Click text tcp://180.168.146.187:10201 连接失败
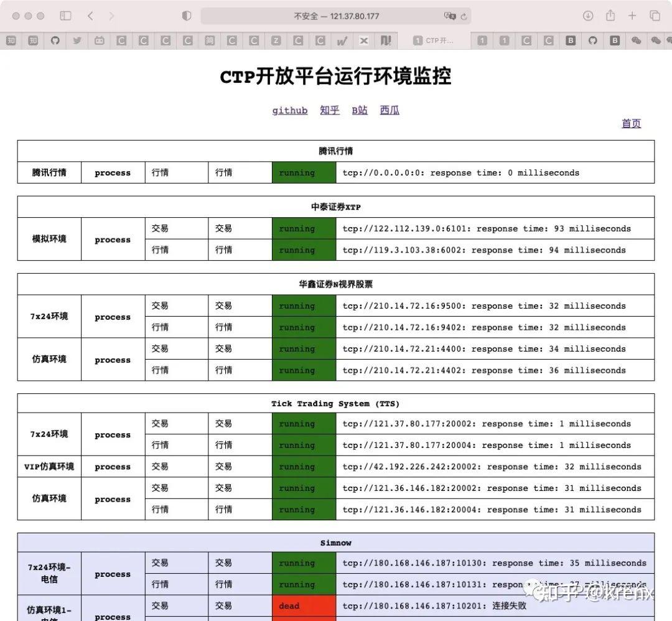The height and width of the screenshot is (621, 672). [434, 605]
